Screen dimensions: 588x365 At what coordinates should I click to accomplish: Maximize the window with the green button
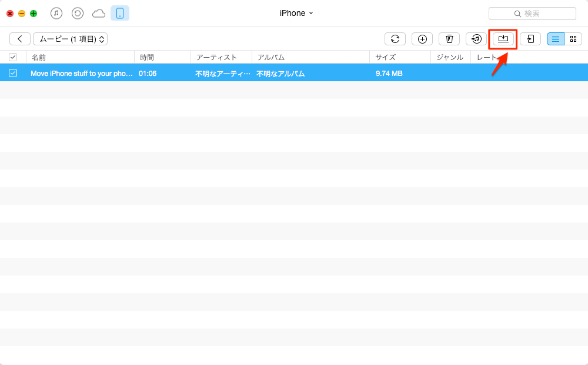click(34, 14)
